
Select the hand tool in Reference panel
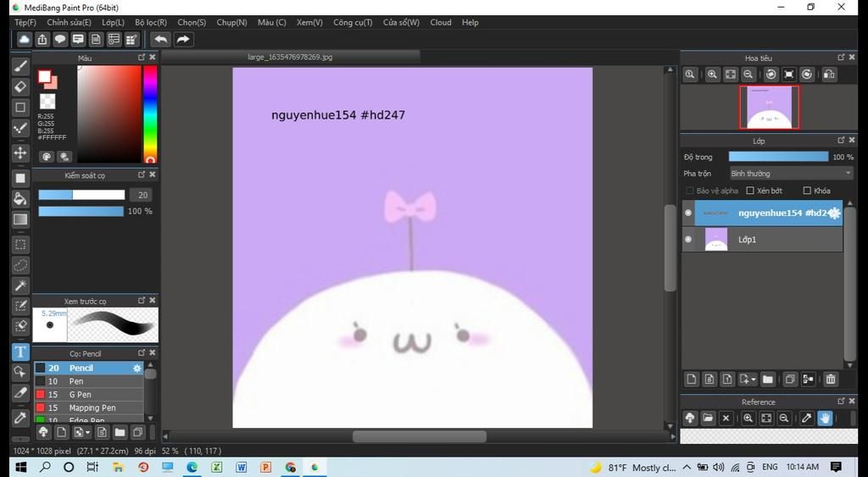[x=825, y=419]
